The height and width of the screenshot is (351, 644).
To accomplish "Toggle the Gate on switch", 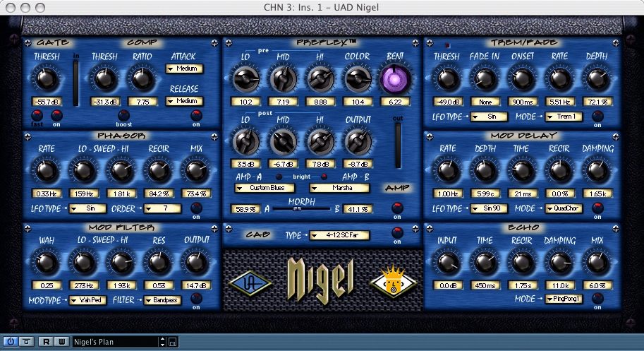I will pos(56,115).
